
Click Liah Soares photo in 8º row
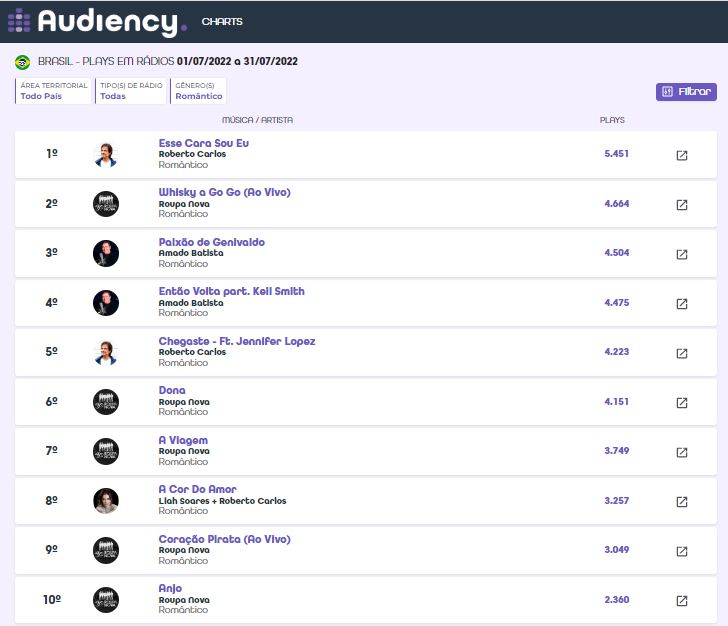106,501
